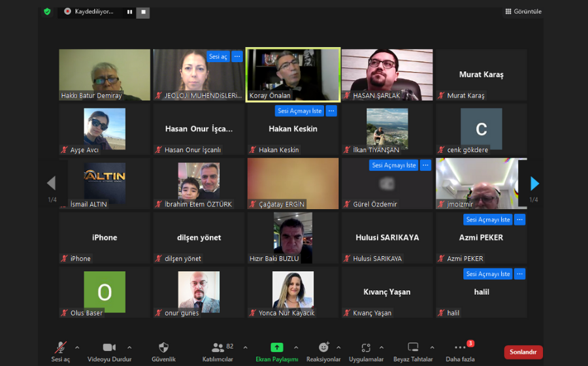Screen dimensions: 588x366
Task: Open Uygulamalar apps panel
Action: [366, 352]
